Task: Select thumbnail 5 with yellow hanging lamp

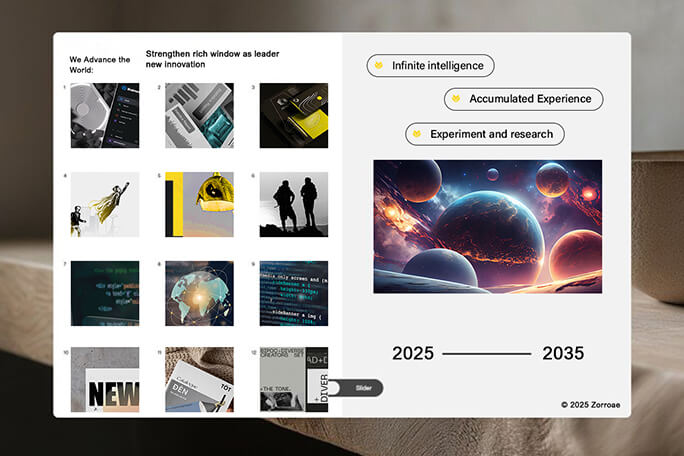Action: tap(199, 204)
